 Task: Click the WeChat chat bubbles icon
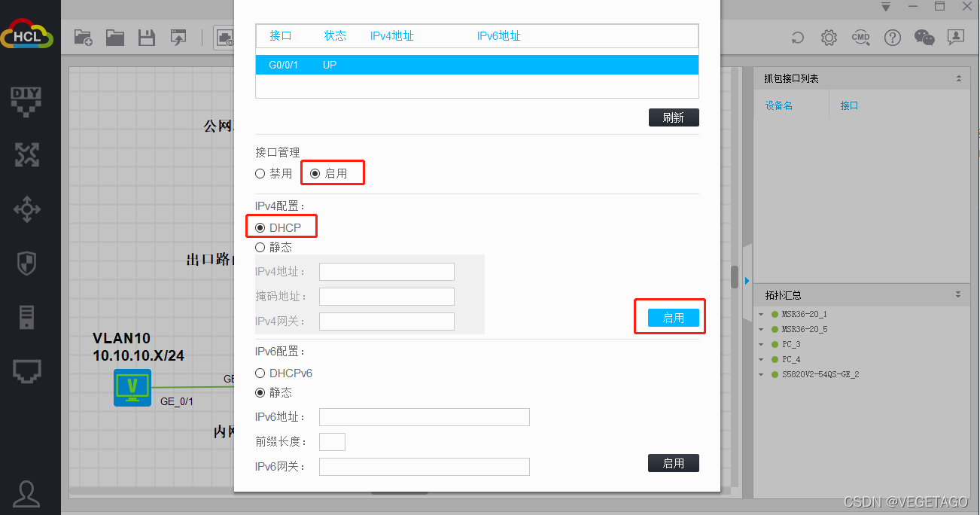click(924, 38)
